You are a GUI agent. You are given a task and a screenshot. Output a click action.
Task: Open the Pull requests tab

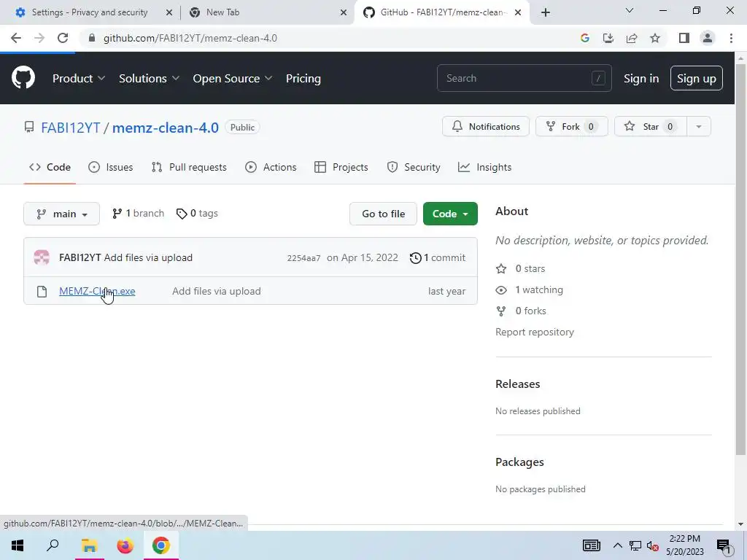pos(189,167)
